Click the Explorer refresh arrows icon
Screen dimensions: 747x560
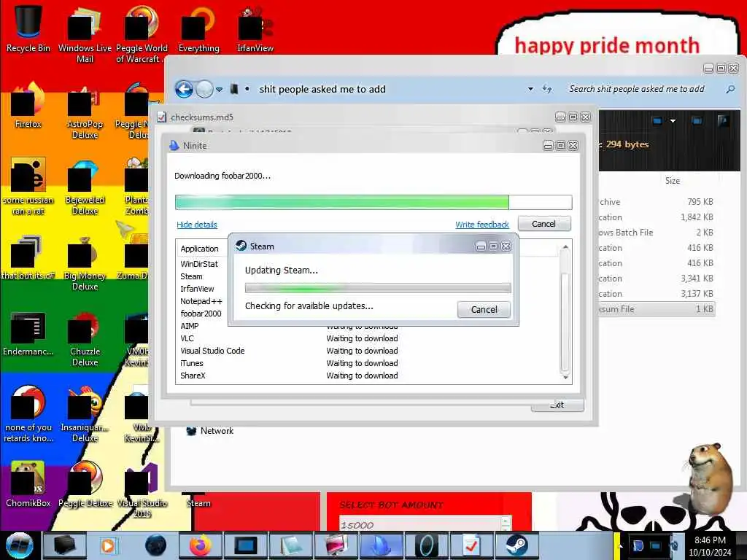coord(547,89)
